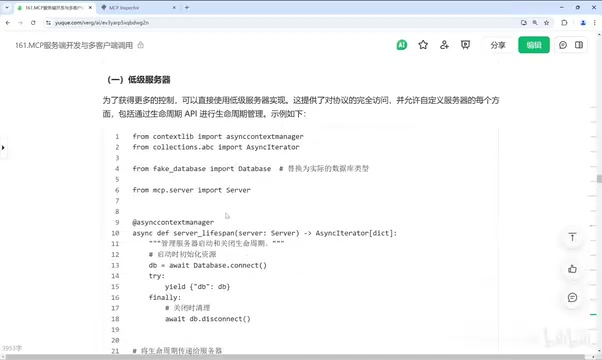Click the screen capture icon in address bar
The width and height of the screenshot is (602, 360).
coord(524,23)
